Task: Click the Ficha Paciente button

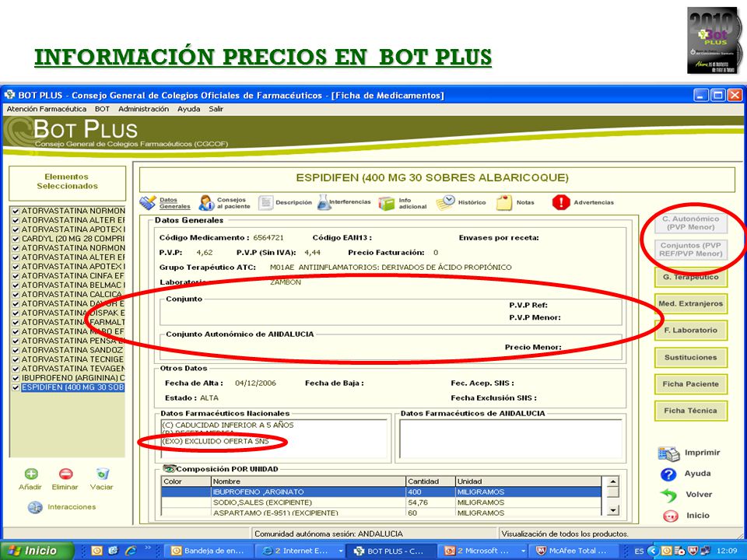Action: (691, 384)
